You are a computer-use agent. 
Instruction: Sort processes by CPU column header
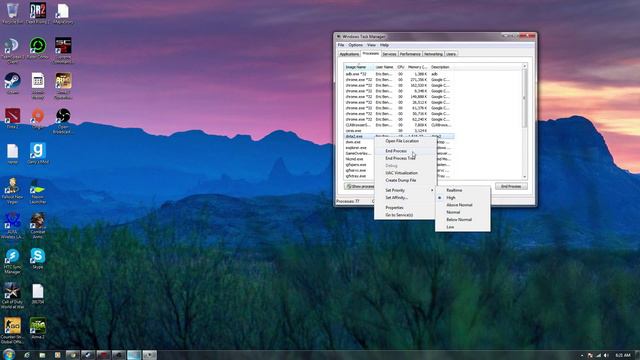tap(401, 67)
